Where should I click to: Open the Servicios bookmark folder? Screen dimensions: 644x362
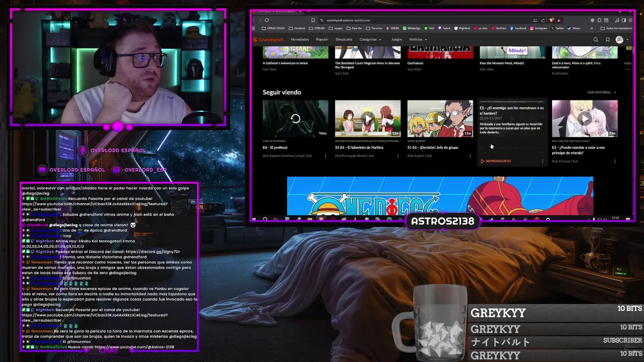pyautogui.click(x=374, y=28)
